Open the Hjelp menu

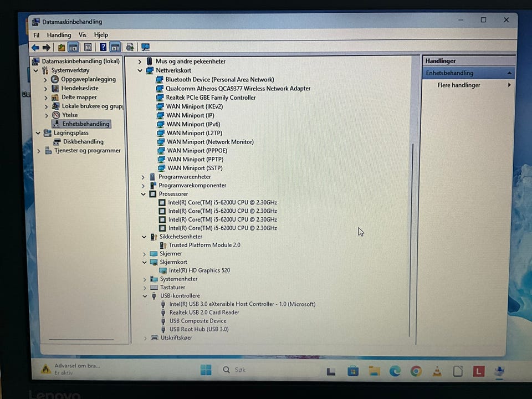pyautogui.click(x=101, y=34)
